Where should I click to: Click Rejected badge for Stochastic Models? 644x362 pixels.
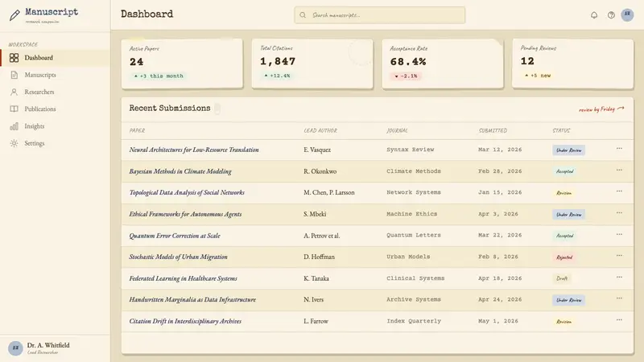(x=564, y=257)
